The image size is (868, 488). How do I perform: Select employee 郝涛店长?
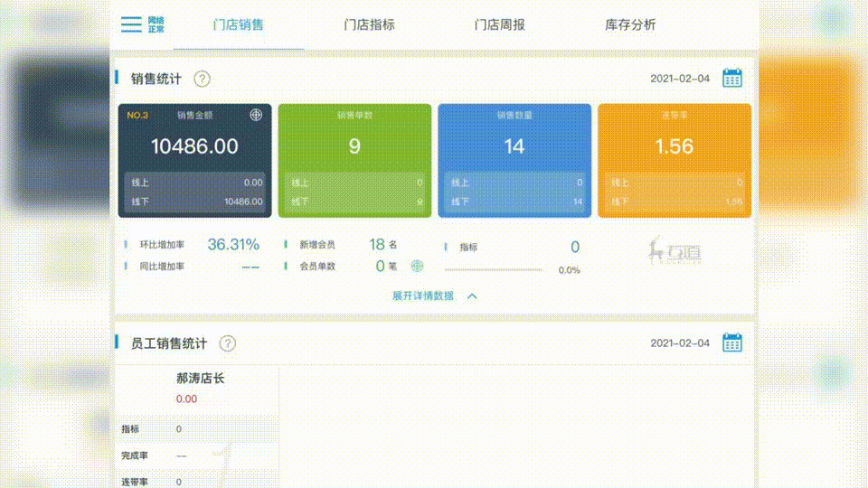click(200, 379)
